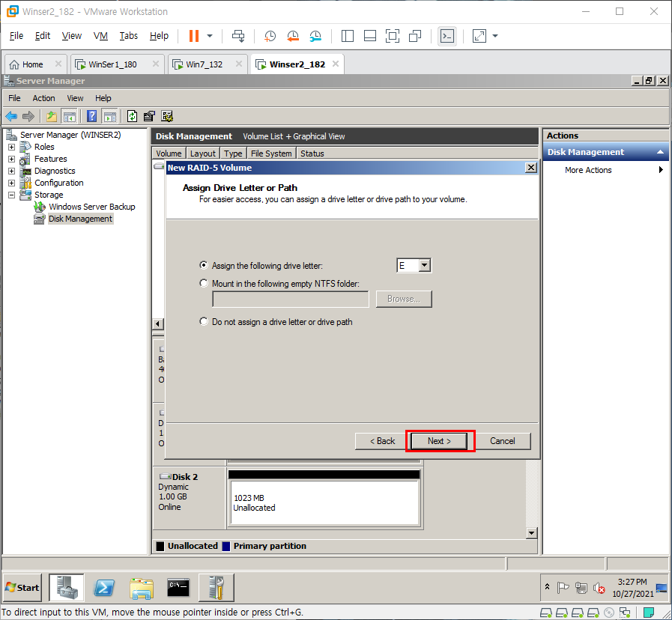The height and width of the screenshot is (620, 672).
Task: Toggle the thumbnail bar icon in VMware
Action: coord(370,36)
